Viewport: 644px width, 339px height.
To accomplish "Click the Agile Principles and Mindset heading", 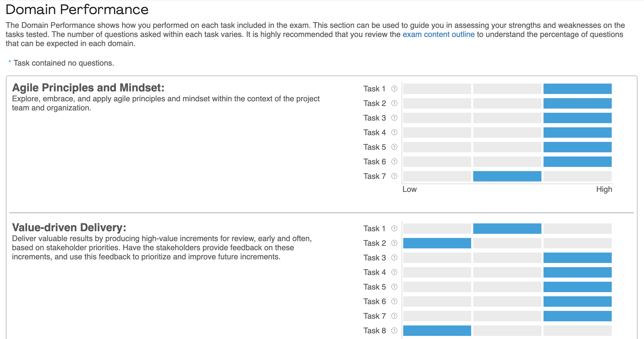I will 88,88.
